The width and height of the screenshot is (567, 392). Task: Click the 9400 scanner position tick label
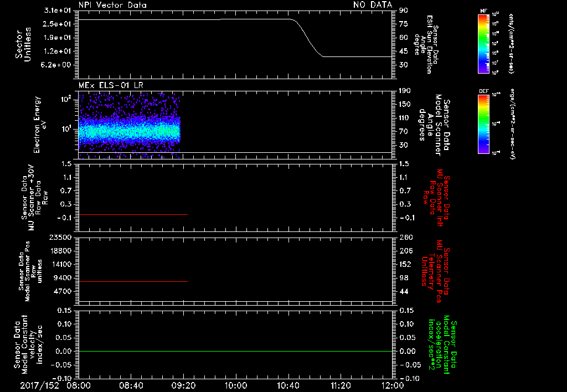tap(62, 278)
